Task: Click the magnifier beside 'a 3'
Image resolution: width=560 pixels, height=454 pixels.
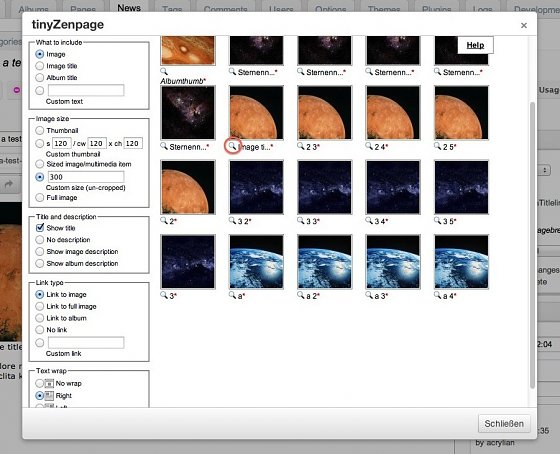Action: (x=369, y=295)
